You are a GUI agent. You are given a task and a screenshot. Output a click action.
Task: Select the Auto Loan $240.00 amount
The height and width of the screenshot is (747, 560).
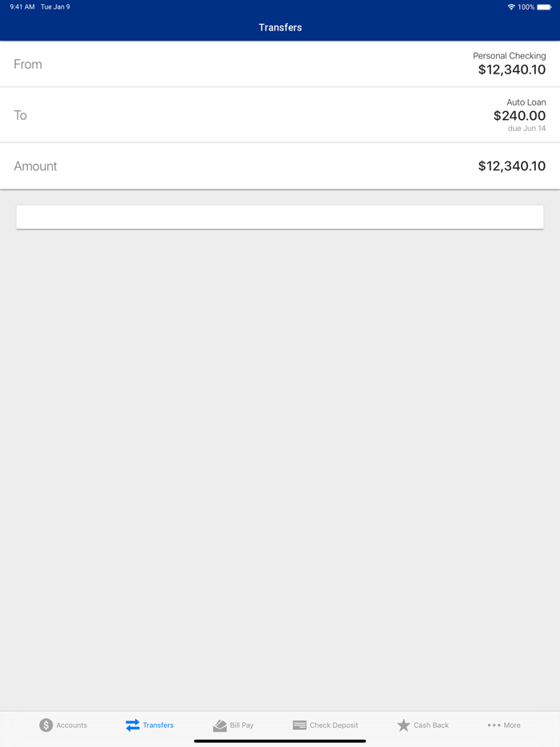point(519,115)
